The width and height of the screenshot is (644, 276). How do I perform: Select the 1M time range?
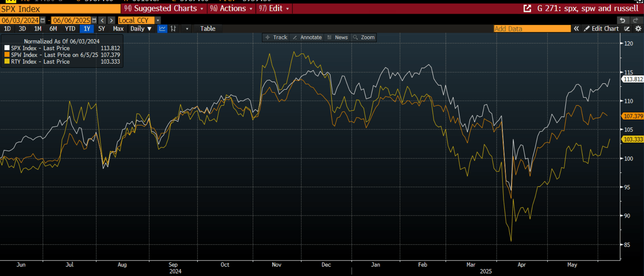pos(38,29)
